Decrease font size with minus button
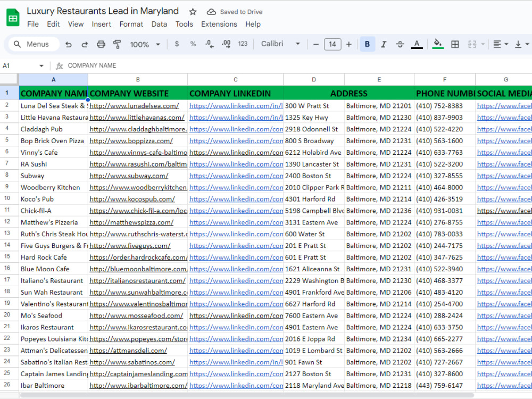The width and height of the screenshot is (532, 399). [316, 44]
